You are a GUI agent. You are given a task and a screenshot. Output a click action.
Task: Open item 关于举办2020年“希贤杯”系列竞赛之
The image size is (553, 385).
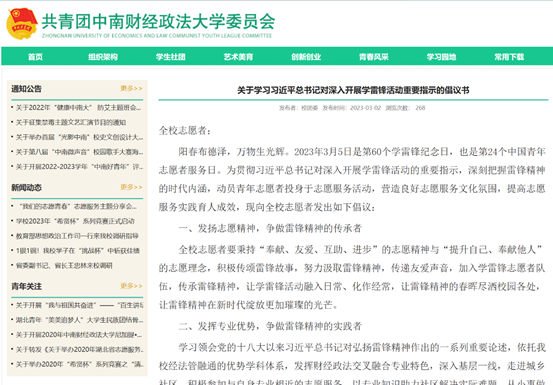(x=79, y=364)
